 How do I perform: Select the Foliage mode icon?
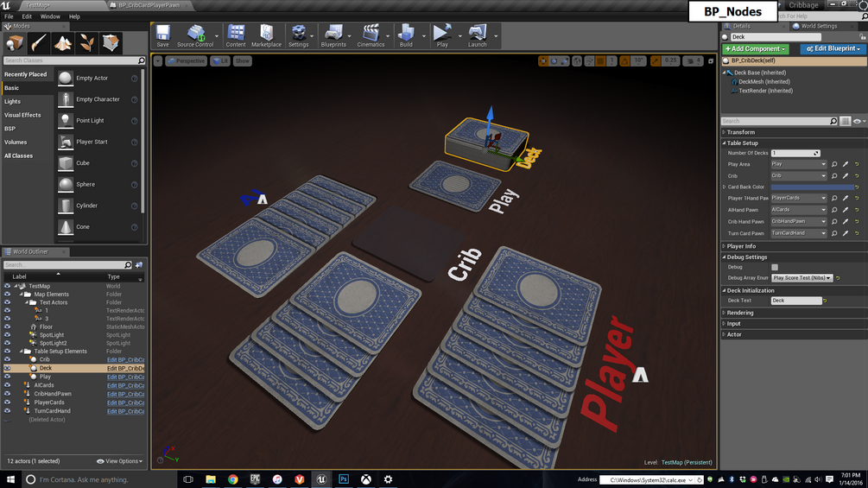pos(87,42)
